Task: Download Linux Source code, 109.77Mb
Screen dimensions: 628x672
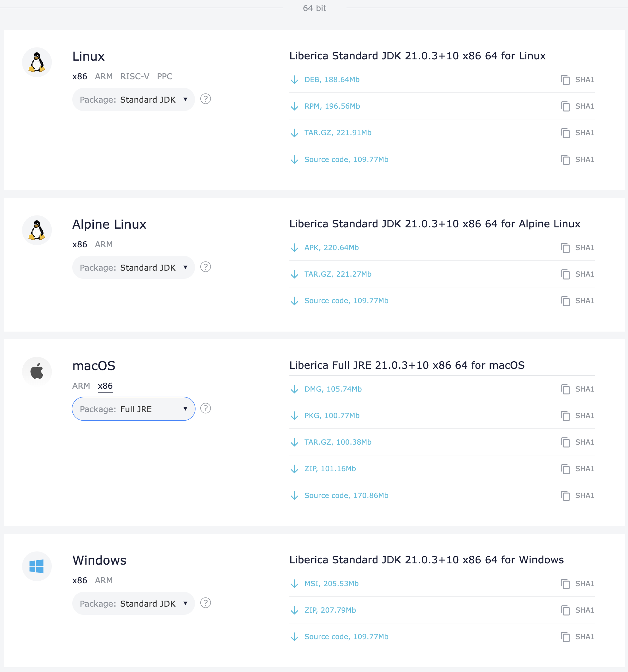Action: tap(340, 159)
